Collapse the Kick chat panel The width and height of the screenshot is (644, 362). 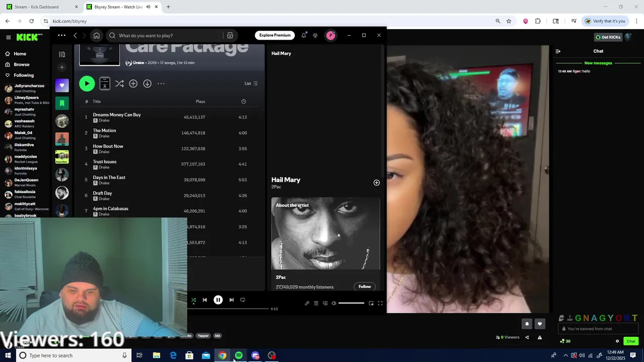(x=557, y=51)
